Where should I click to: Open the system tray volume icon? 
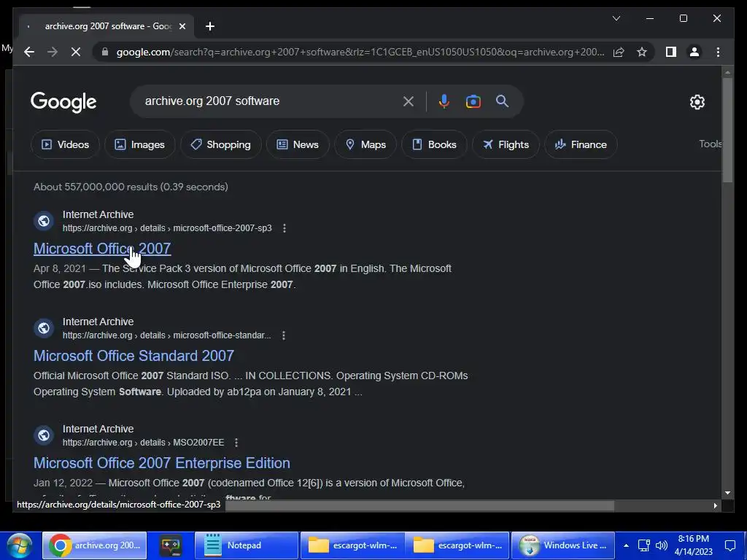[661, 545]
